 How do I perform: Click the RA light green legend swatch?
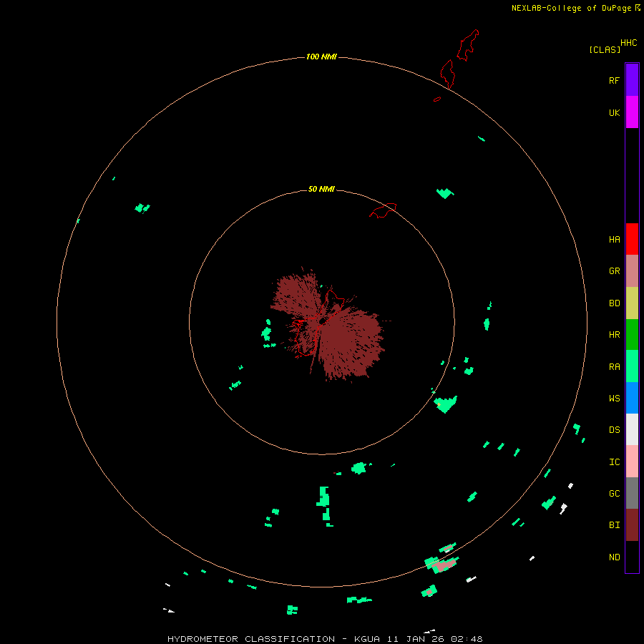(x=632, y=366)
